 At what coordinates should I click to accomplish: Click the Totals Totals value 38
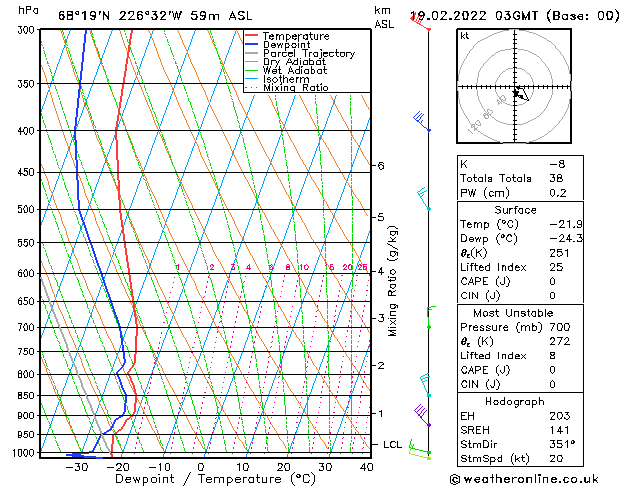(556, 178)
